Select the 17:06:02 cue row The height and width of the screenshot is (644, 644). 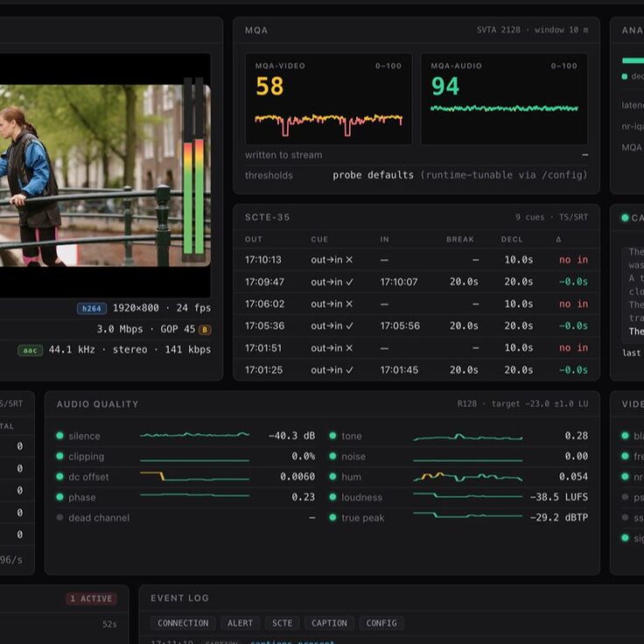tap(416, 304)
